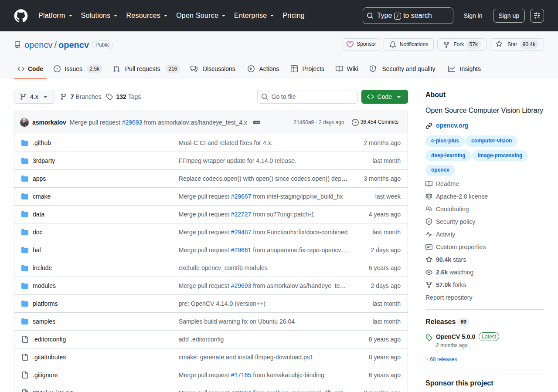
Task: Open the 36,454 Commits history
Action: click(x=375, y=122)
